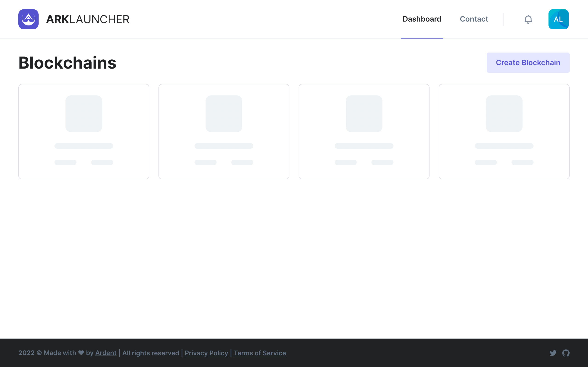The image size is (588, 367).
Task: Click second card's title placeholder bar
Action: click(x=224, y=146)
